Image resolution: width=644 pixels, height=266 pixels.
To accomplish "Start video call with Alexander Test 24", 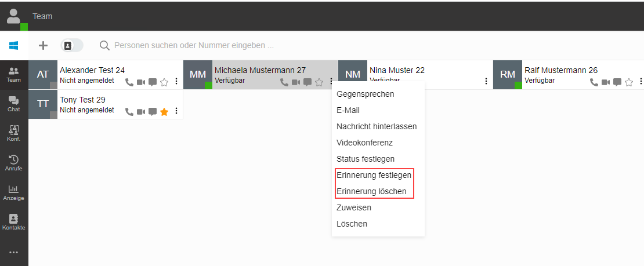I will click(x=141, y=82).
